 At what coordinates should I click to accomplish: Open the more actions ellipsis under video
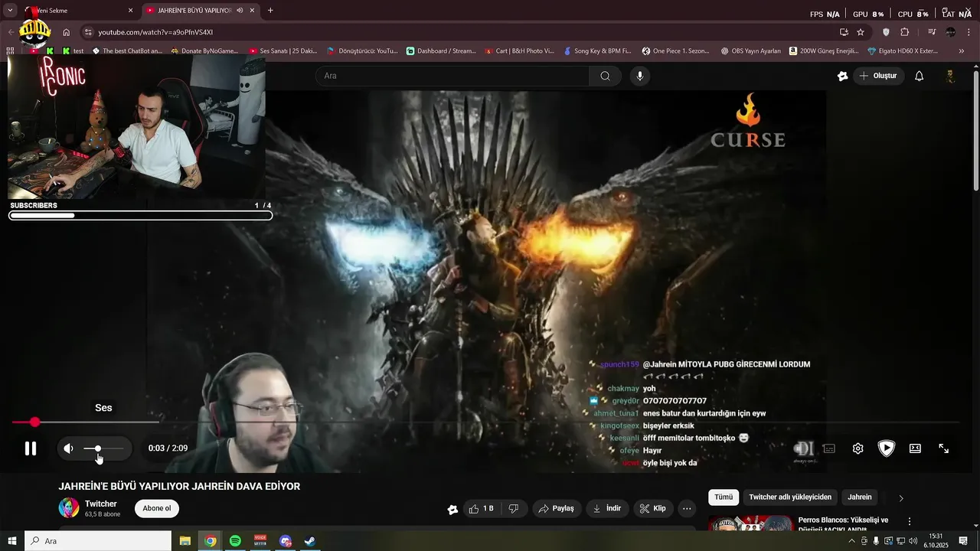tap(687, 508)
